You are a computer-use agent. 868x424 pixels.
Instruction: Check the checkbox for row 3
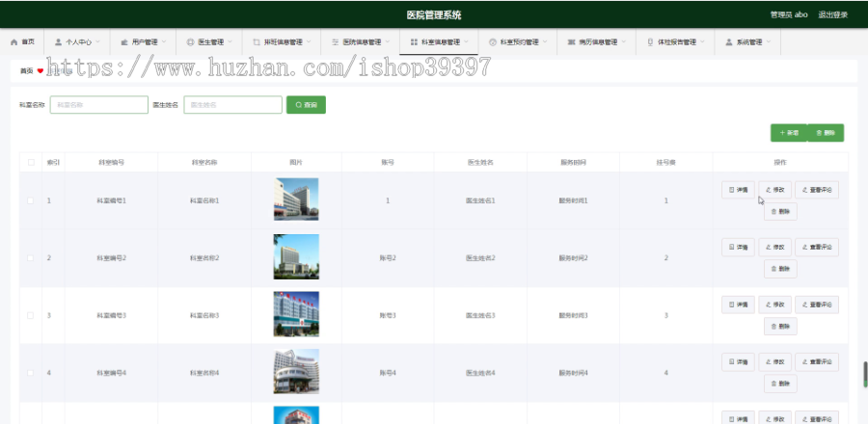[x=31, y=316]
